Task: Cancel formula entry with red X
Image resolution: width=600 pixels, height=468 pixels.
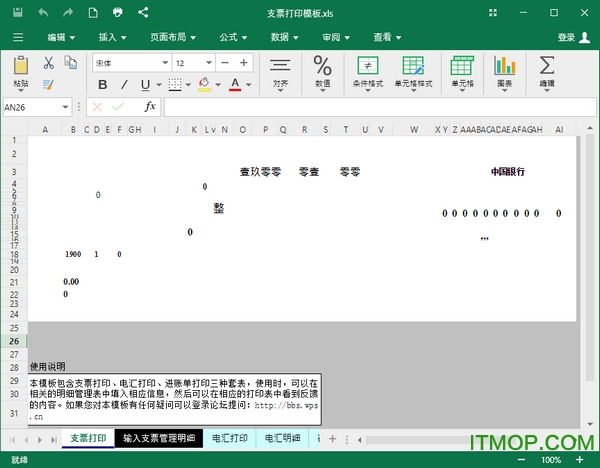Action: [97, 107]
